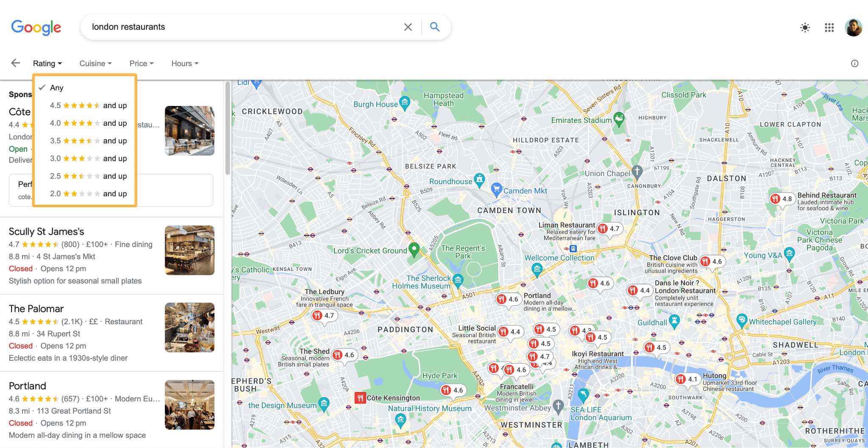Viewport: 868px width, 448px height.
Task: Open the Cuisine filter dropdown
Action: [x=95, y=63]
